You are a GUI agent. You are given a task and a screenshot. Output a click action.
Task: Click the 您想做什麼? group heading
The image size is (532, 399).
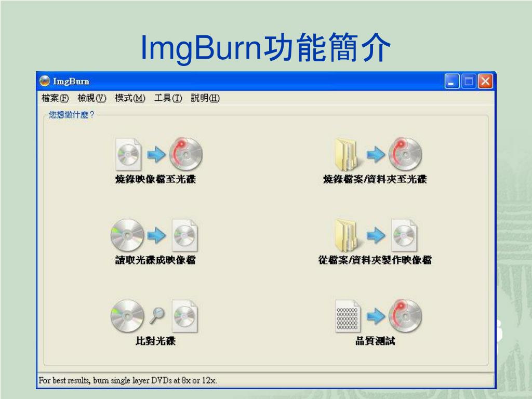pyautogui.click(x=71, y=115)
